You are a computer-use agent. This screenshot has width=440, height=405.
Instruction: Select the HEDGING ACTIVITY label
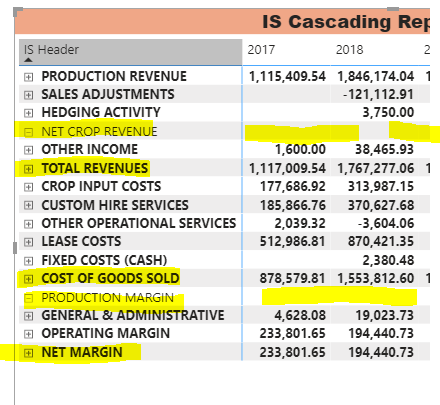[x=101, y=112]
